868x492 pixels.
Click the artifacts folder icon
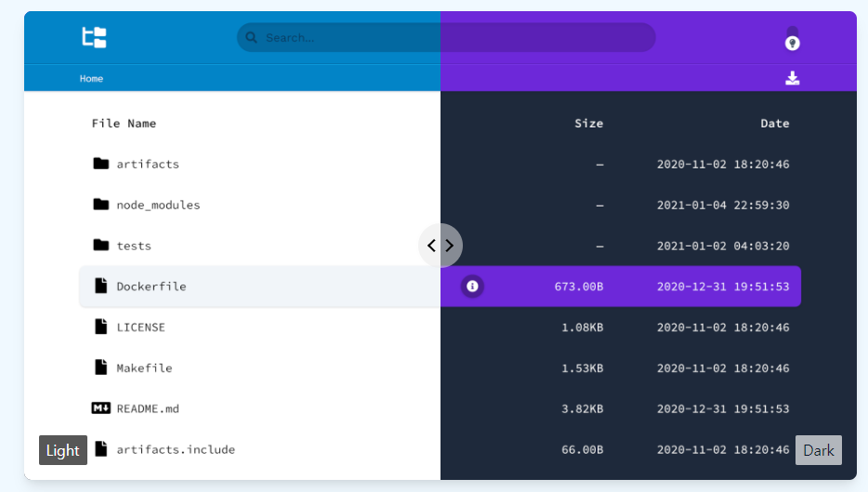tap(100, 164)
